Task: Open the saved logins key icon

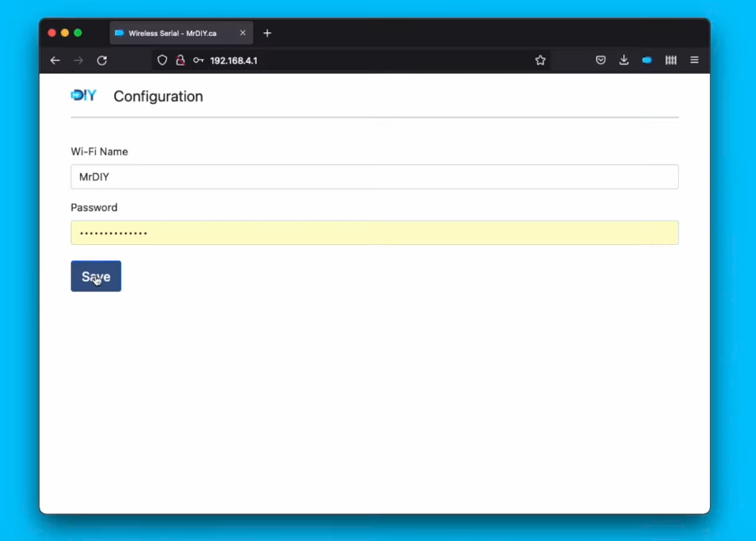Action: click(198, 60)
